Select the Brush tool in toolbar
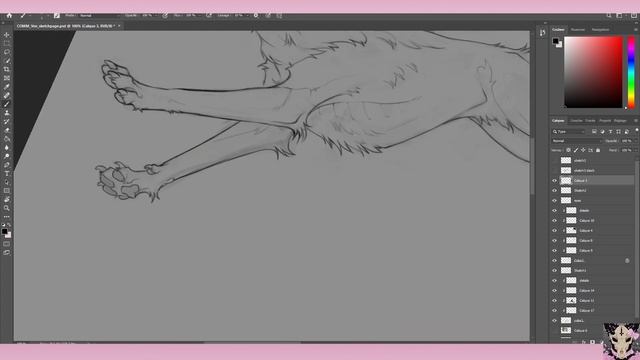Viewport: 640px width, 360px height. 7,104
